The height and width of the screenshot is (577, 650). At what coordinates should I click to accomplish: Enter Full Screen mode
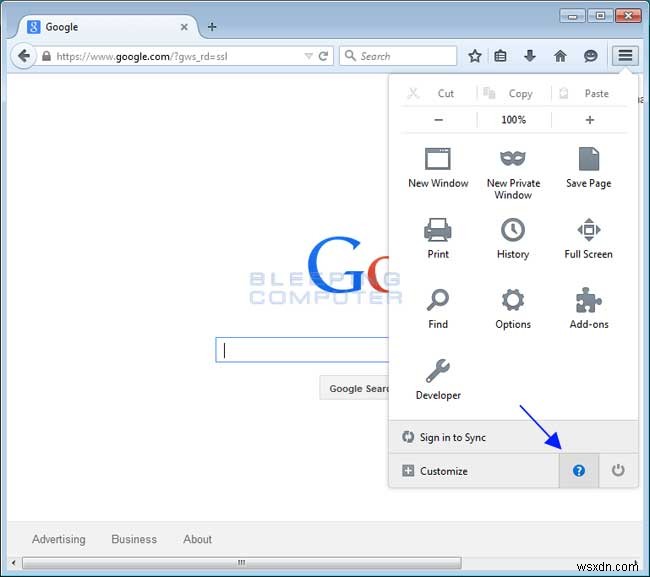[x=589, y=239]
